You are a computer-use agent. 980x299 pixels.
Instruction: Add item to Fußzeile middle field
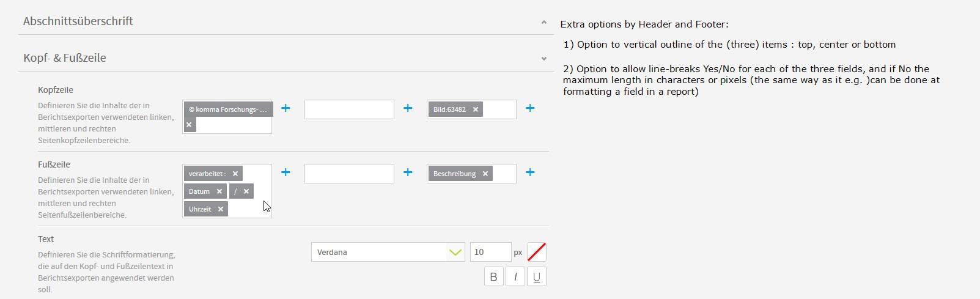pyautogui.click(x=408, y=172)
